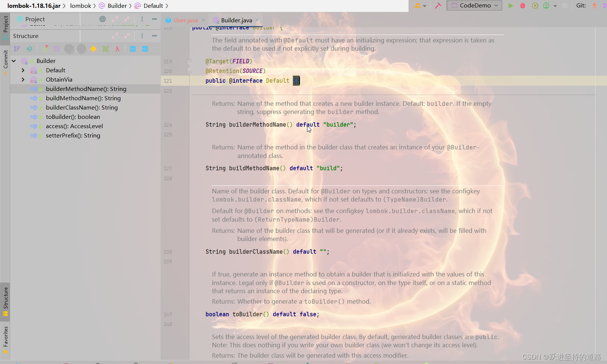Expand all in Project panel

[115, 19]
